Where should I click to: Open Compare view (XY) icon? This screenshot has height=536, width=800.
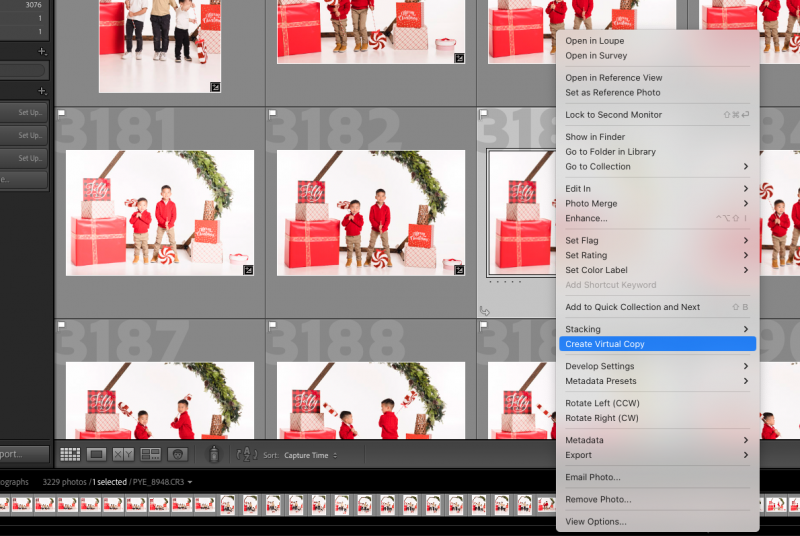pyautogui.click(x=124, y=454)
